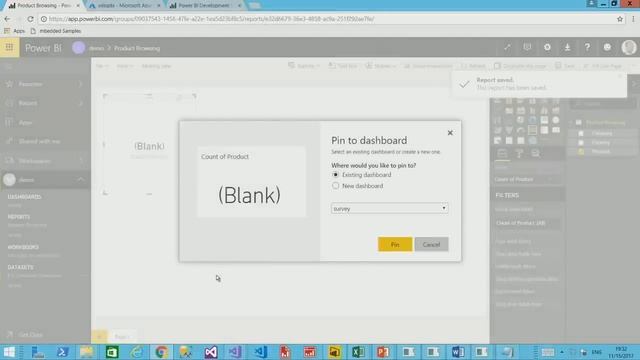
Task: Switch to Analytics magnifier tab
Action: (536, 153)
